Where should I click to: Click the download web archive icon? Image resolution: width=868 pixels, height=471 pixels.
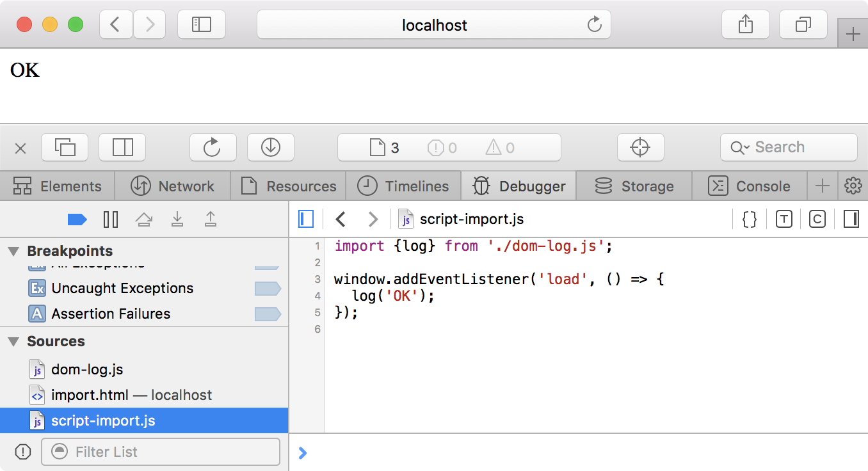pos(270,148)
